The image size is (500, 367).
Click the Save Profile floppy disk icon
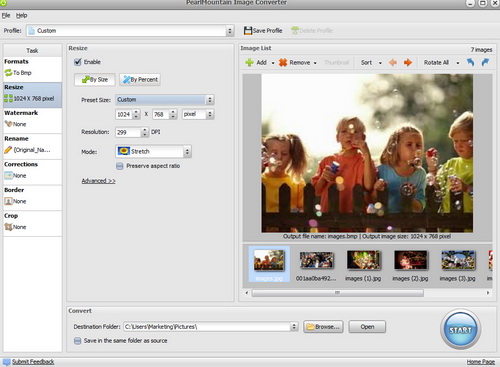pos(248,31)
